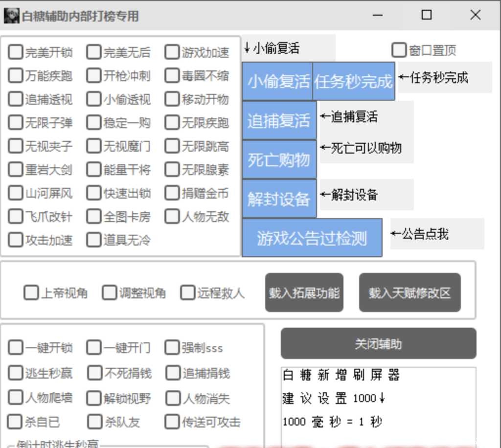The image size is (501, 448).
Task: Enable 人物无敌 checkbox
Action: pos(172,217)
